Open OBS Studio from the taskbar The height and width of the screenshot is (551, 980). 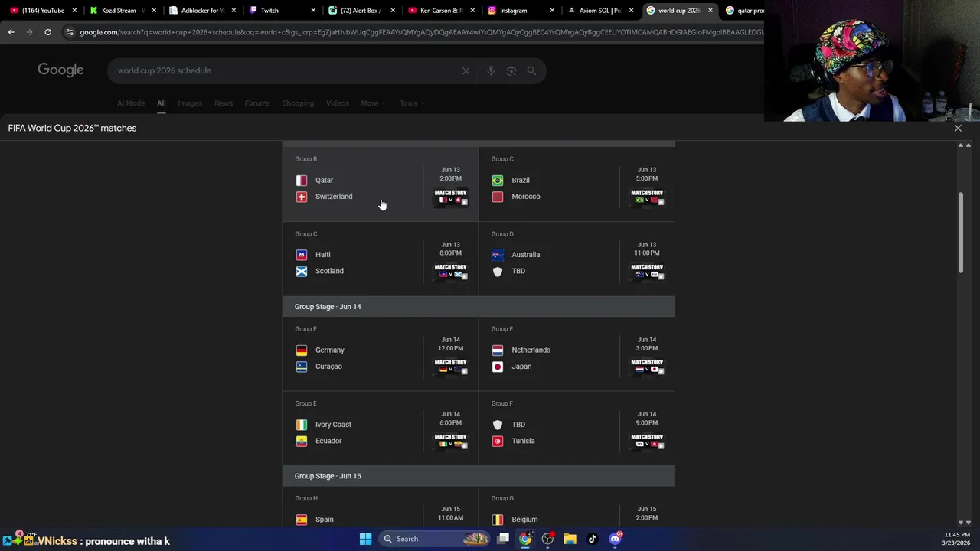tap(547, 539)
